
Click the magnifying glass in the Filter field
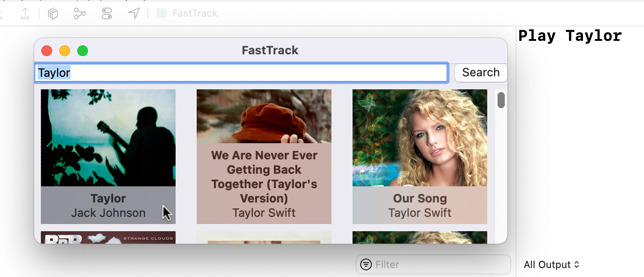pos(366,264)
